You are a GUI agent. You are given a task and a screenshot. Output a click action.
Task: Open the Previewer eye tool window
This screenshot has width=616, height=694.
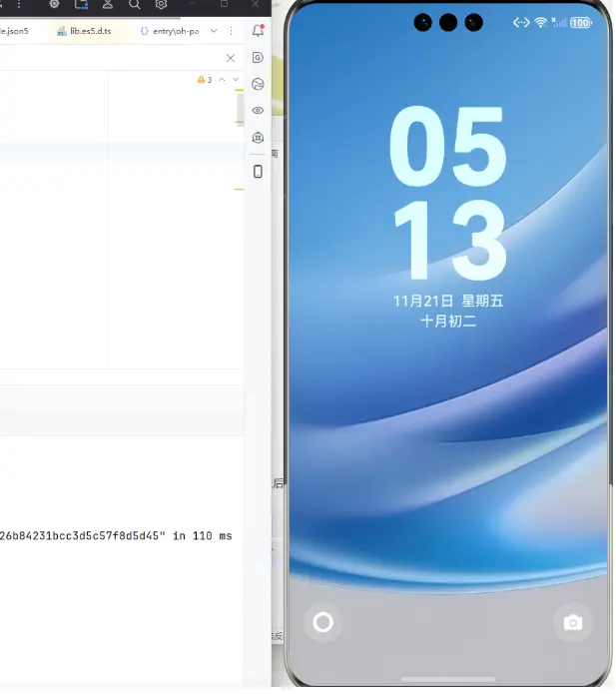258,110
